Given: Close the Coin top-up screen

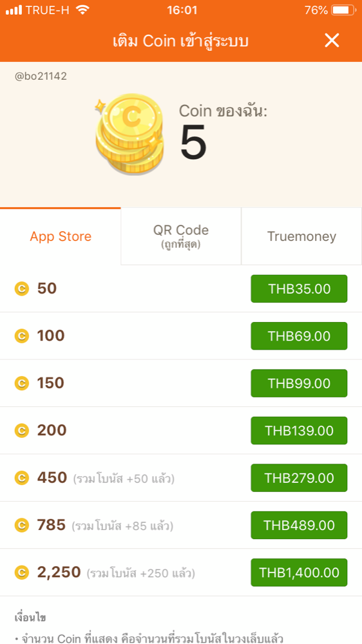Looking at the screenshot, I should click(x=332, y=40).
